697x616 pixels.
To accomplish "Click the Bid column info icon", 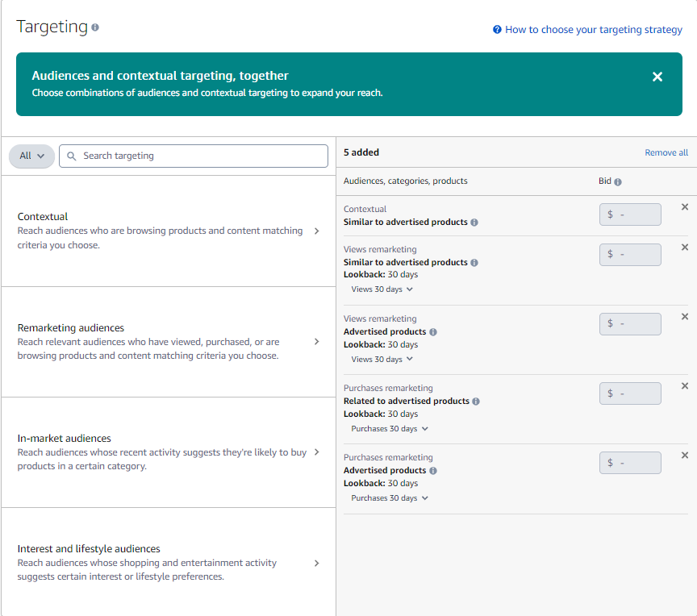I will coord(618,182).
